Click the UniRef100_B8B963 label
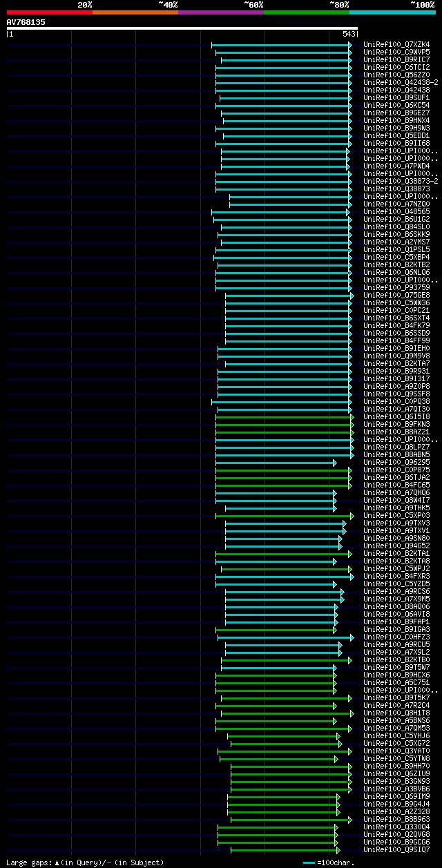 click(396, 819)
